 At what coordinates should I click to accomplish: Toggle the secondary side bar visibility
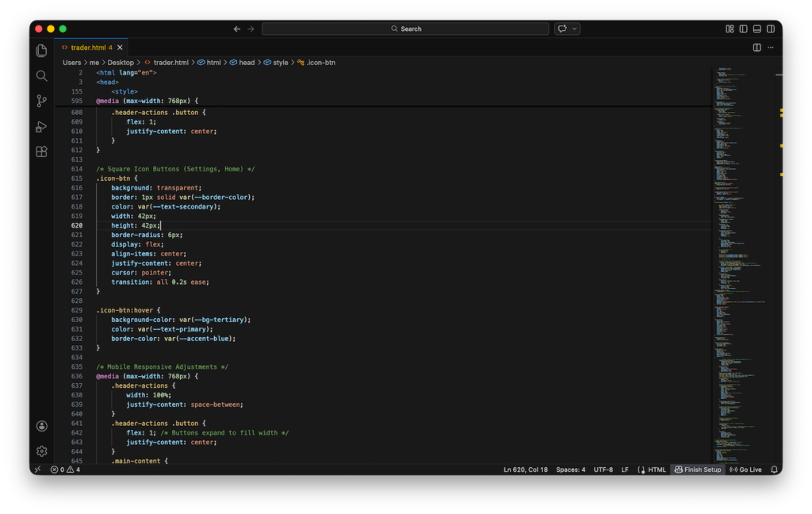[770, 29]
